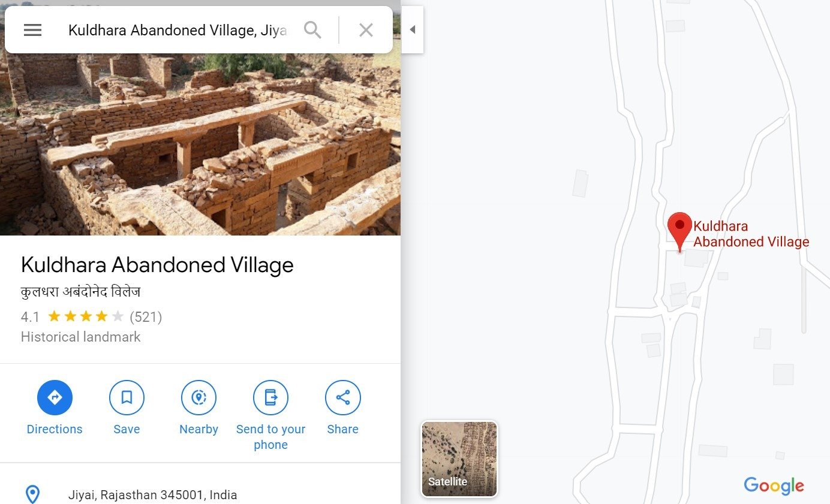Click the Kuldhara Abandoned Village map label
This screenshot has height=504, width=830.
751,234
